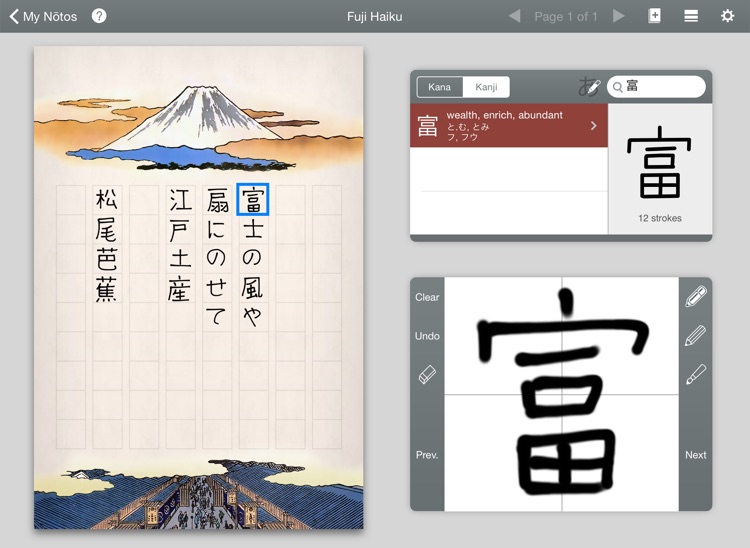Select the wealth, enrich, abundant result

point(509,125)
